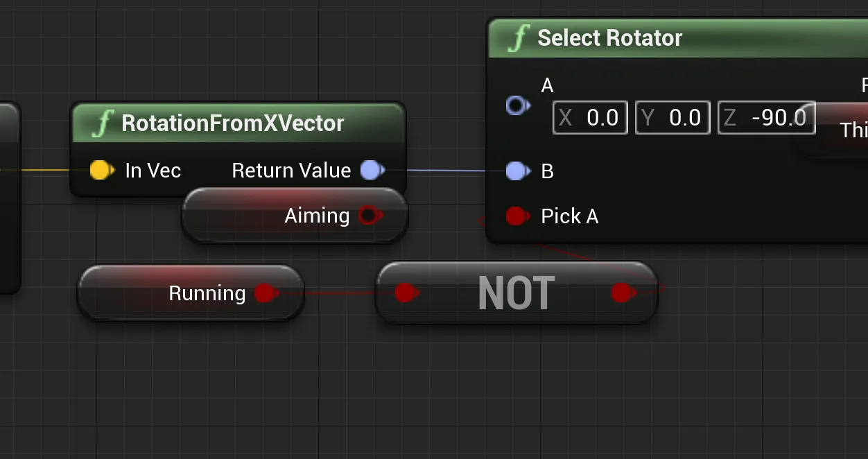The image size is (868, 459).
Task: Click the function icon on RotationFromXVector
Action: click(103, 123)
